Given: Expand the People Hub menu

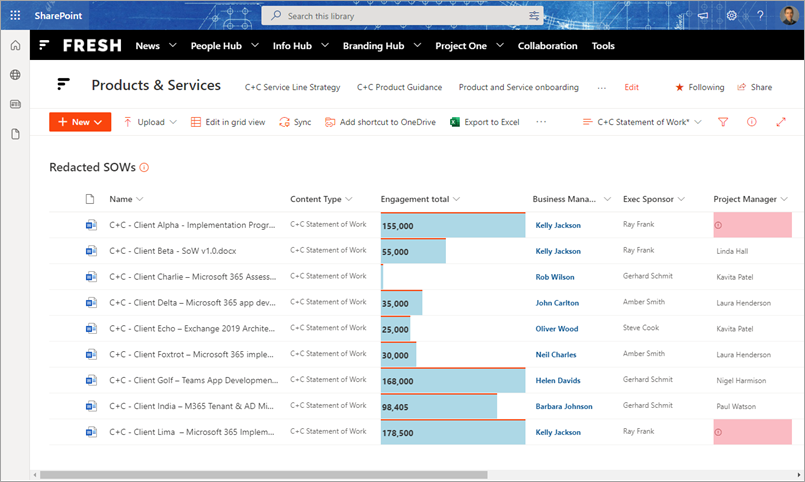Looking at the screenshot, I should pyautogui.click(x=255, y=46).
